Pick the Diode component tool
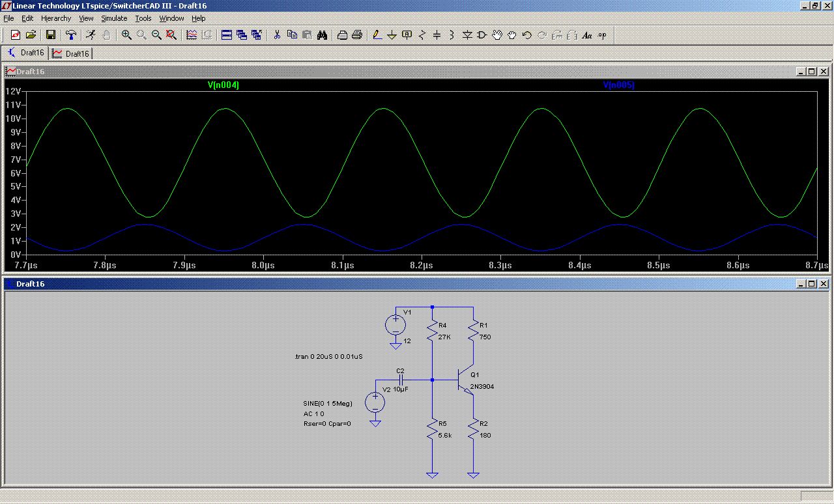The height and width of the screenshot is (504, 834). [467, 35]
